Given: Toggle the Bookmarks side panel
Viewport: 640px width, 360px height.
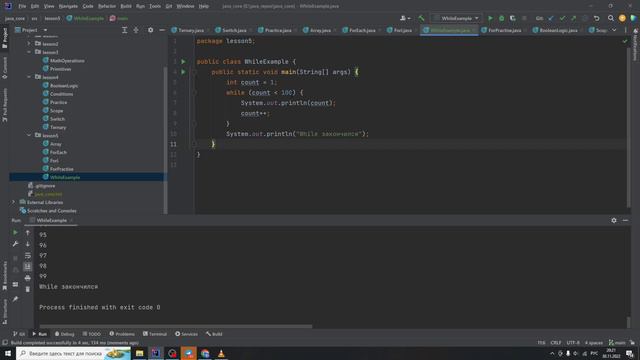Looking at the screenshot, I should pos(4,276).
